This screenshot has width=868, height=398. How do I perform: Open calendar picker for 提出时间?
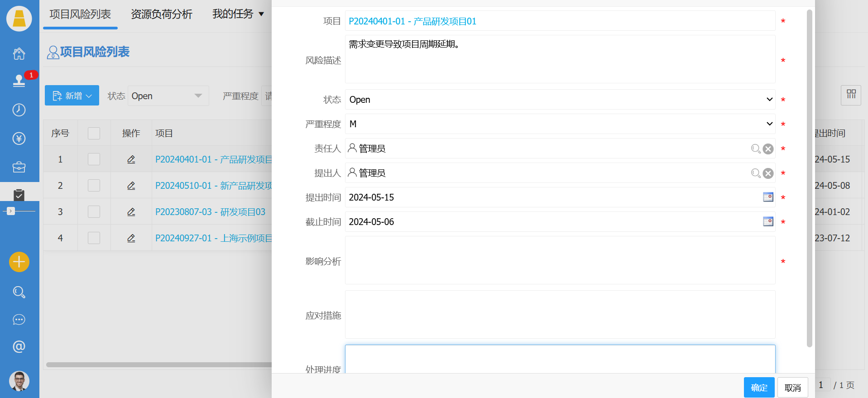tap(768, 197)
